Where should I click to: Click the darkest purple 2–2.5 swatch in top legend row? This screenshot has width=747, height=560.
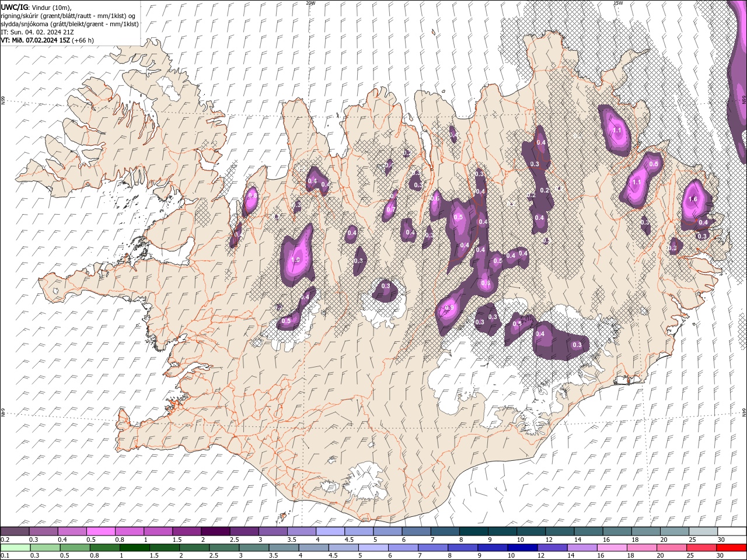click(215, 531)
